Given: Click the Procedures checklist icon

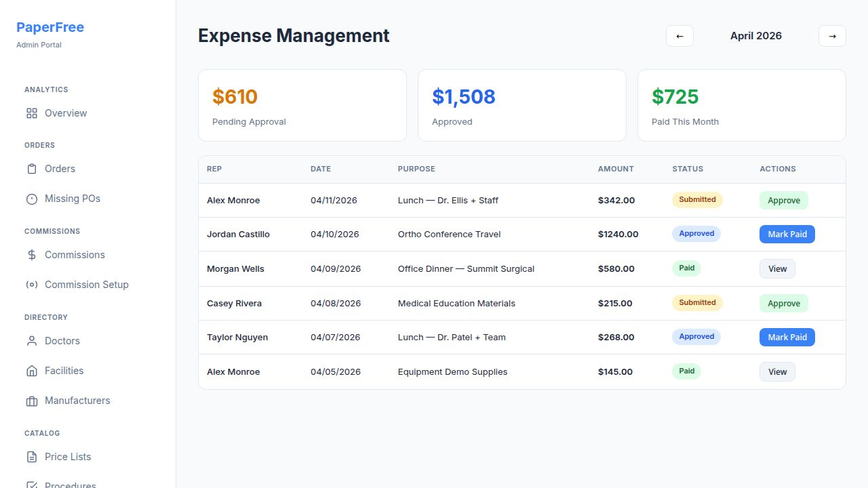Looking at the screenshot, I should pos(32,484).
